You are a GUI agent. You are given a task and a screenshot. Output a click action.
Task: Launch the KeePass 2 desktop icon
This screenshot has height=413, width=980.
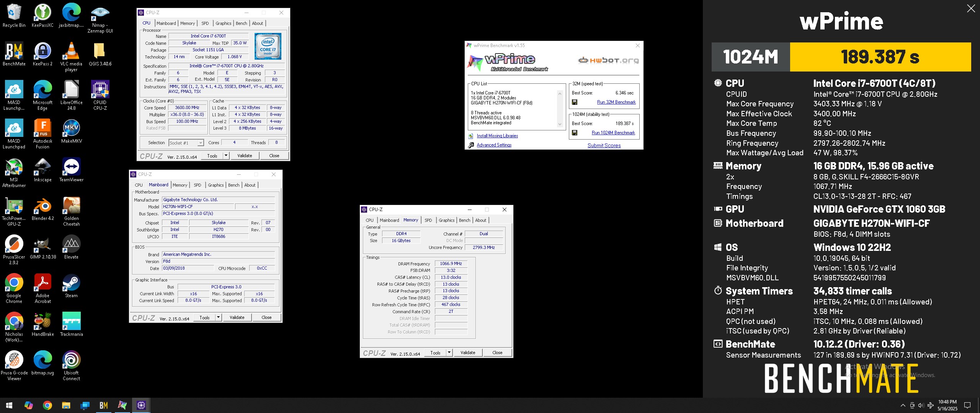[42, 54]
